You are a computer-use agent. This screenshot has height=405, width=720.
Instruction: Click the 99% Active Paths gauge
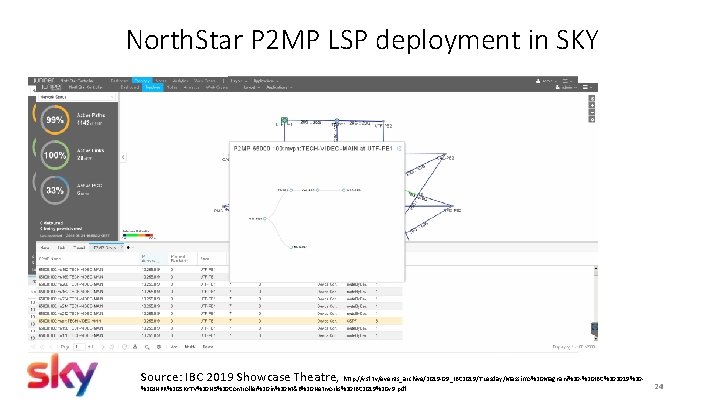click(55, 120)
